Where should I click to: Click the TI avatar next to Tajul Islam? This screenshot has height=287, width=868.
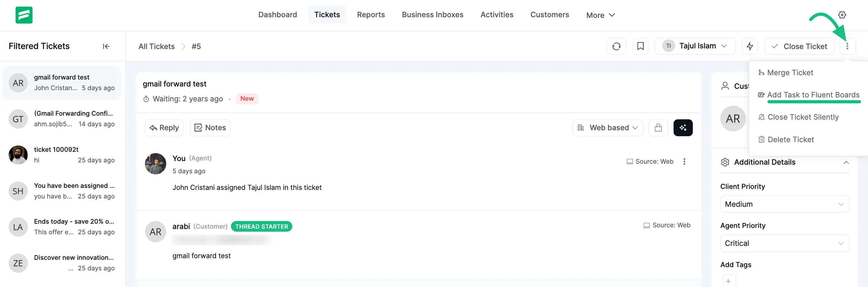coord(668,46)
